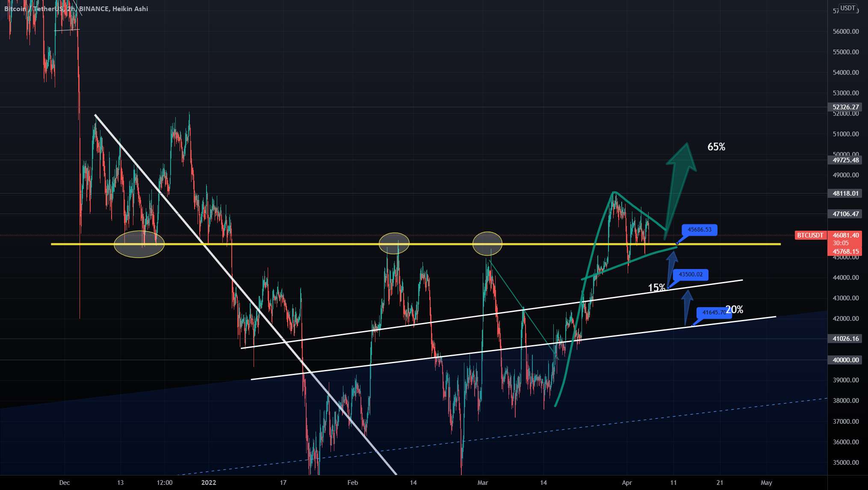Screen dimensions: 868x490
Task: Select the red BTCUSDT symbol label
Action: click(810, 235)
